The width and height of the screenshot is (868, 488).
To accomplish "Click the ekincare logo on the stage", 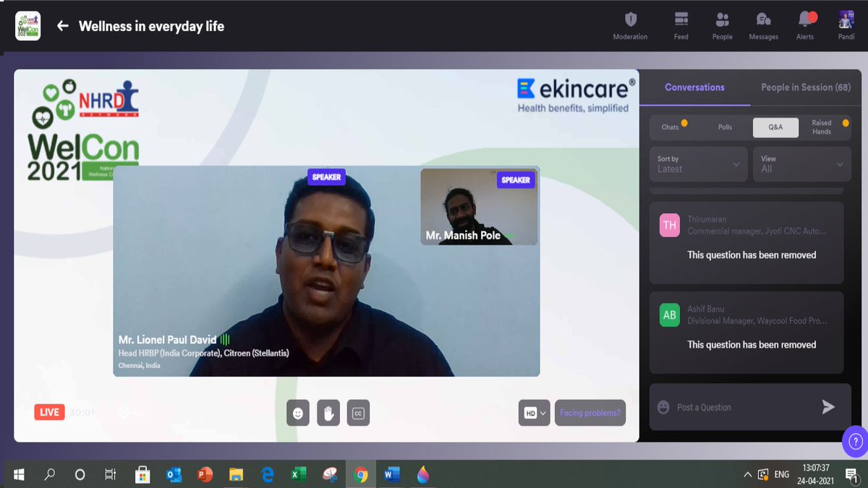I will pos(576,95).
